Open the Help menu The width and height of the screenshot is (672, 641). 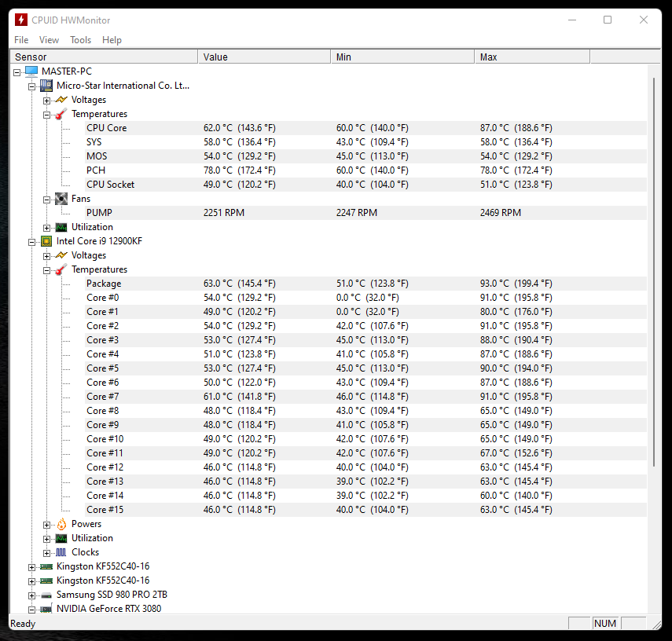tap(112, 40)
